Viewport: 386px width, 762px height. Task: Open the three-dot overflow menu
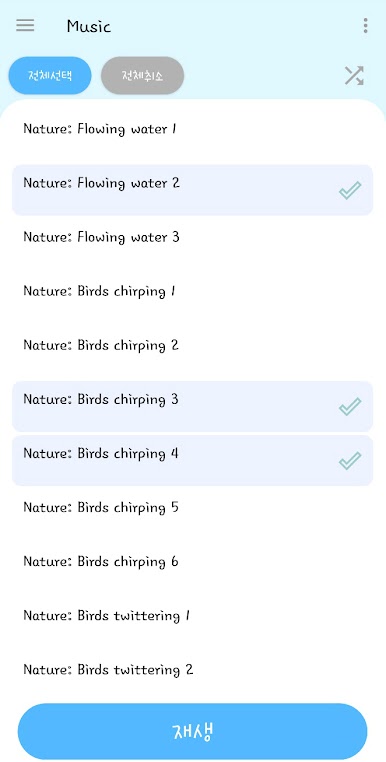point(365,25)
